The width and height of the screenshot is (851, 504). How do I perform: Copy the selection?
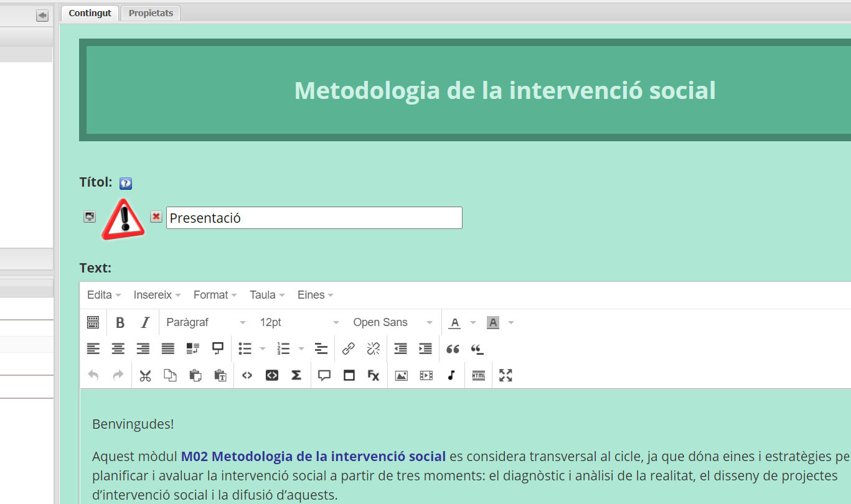click(x=170, y=375)
